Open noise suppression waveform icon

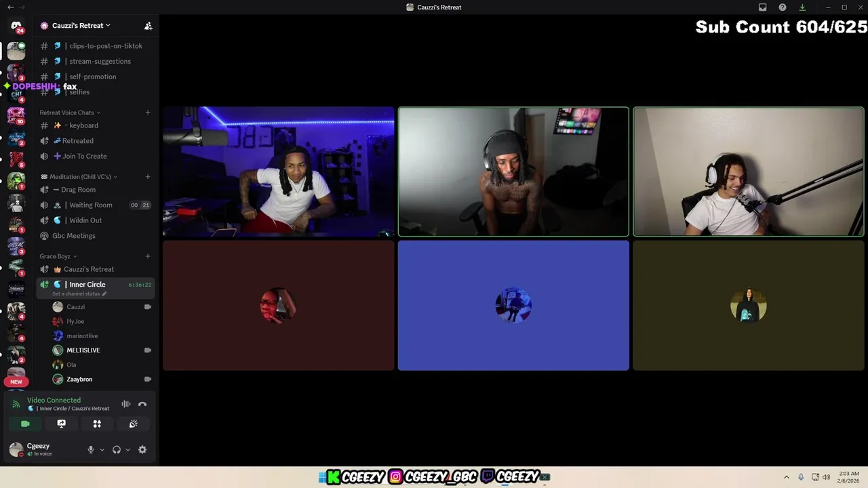(x=126, y=404)
